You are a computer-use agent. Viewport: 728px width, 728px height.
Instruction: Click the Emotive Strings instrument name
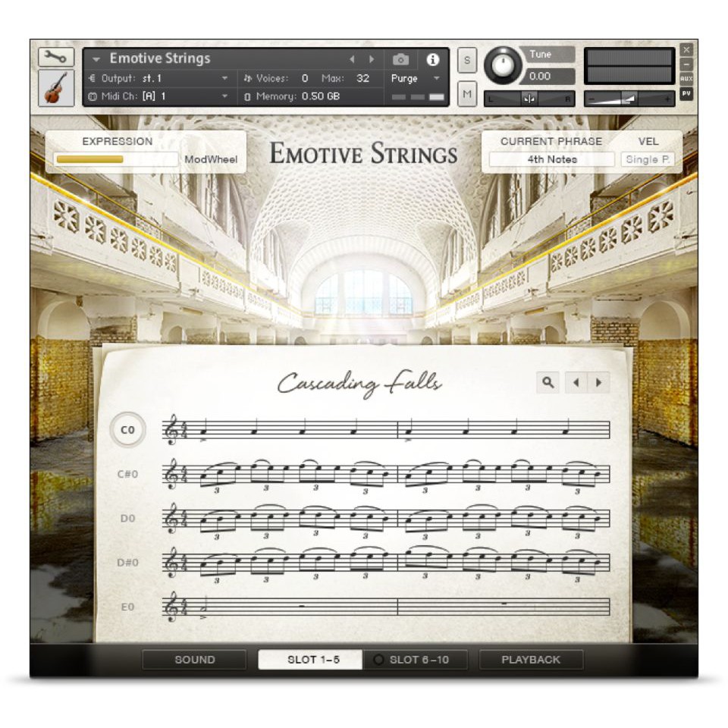(x=160, y=58)
